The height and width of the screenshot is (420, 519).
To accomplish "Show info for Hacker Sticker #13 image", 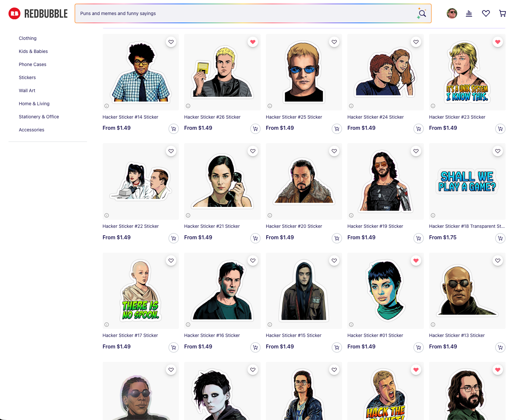I will click(x=433, y=325).
